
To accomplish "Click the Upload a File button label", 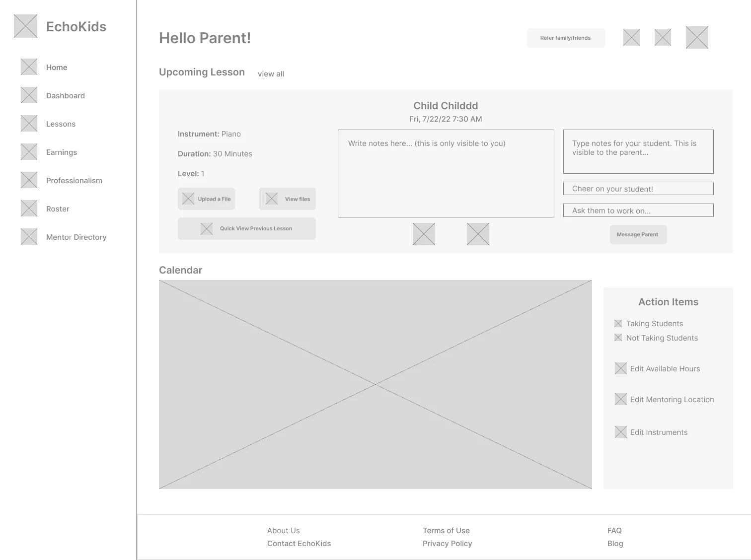I will click(x=214, y=199).
